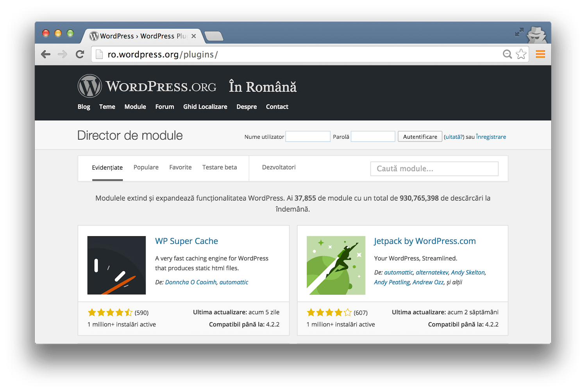Open a new tab button
The width and height of the screenshot is (586, 392).
214,36
